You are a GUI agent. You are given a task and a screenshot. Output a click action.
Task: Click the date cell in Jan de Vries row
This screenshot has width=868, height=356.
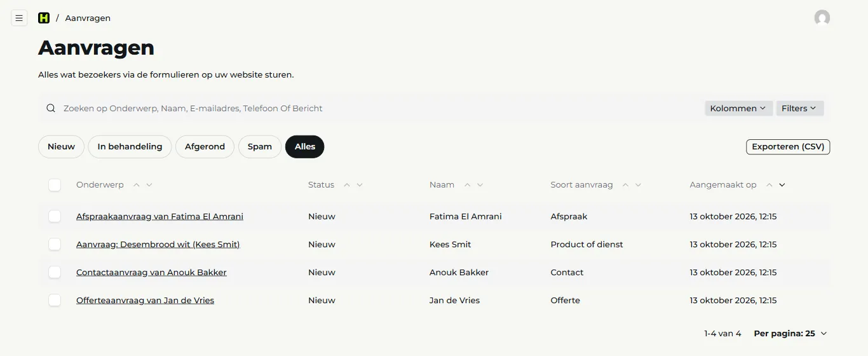pyautogui.click(x=733, y=300)
